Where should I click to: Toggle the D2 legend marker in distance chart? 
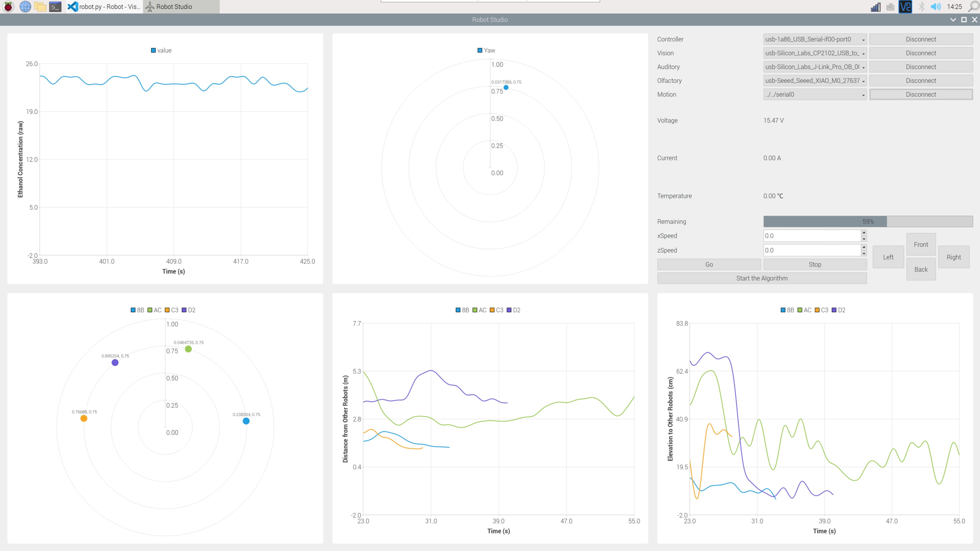509,310
